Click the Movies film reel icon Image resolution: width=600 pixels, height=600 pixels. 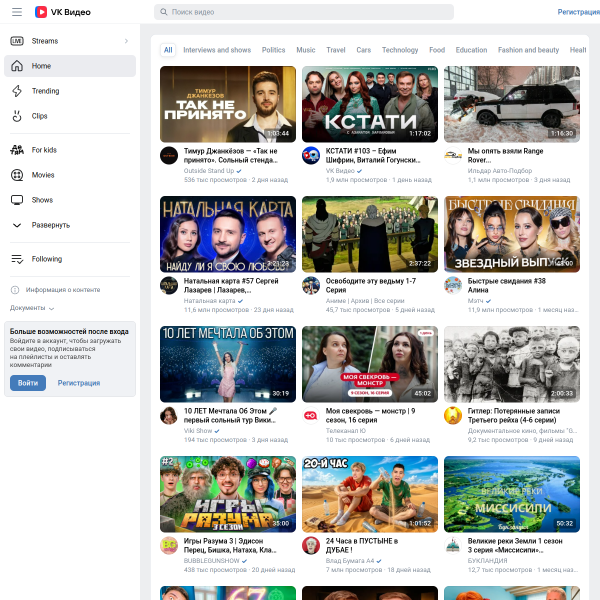(17, 175)
